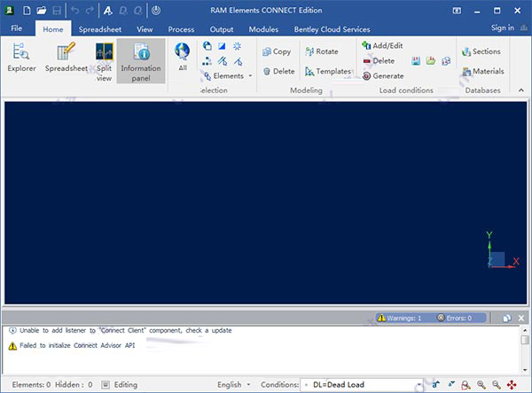
Task: Switch to the Output tab
Action: [222, 29]
